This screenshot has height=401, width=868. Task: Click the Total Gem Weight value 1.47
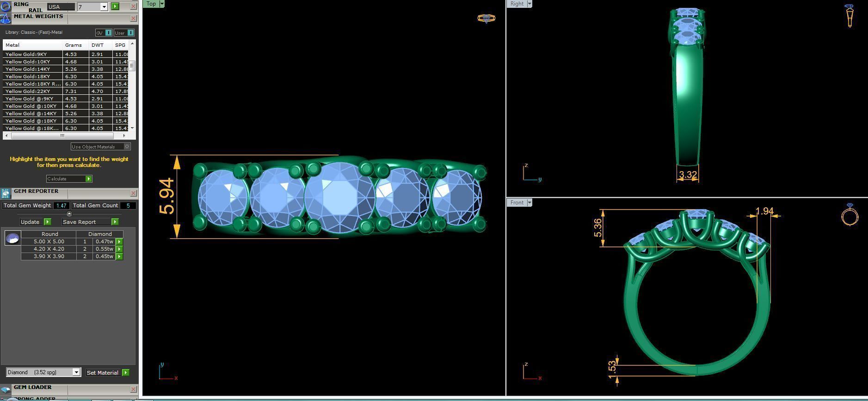pyautogui.click(x=62, y=205)
